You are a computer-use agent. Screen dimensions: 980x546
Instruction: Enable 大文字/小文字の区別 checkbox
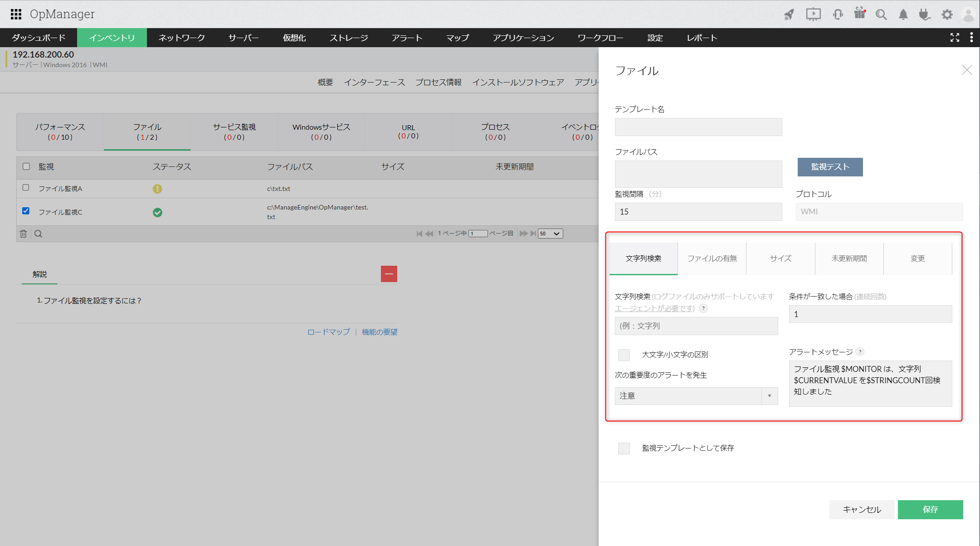point(624,355)
